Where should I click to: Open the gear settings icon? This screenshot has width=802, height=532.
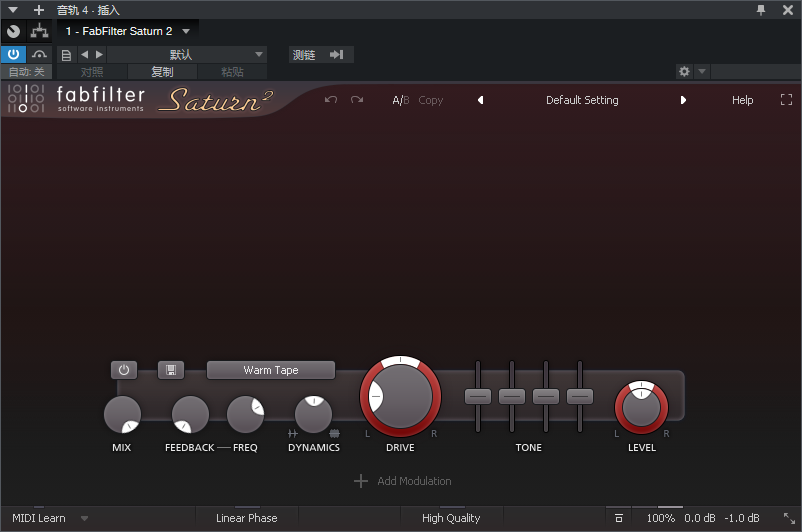tap(684, 71)
